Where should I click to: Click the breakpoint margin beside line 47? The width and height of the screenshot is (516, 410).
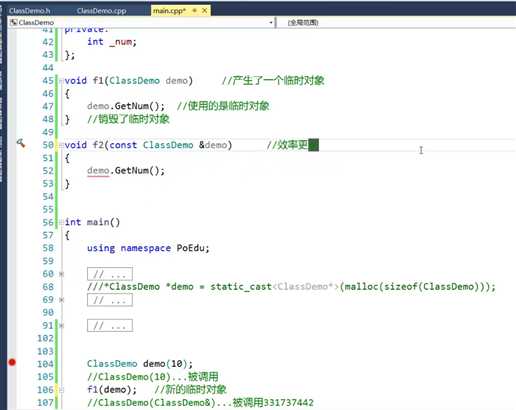click(12, 106)
